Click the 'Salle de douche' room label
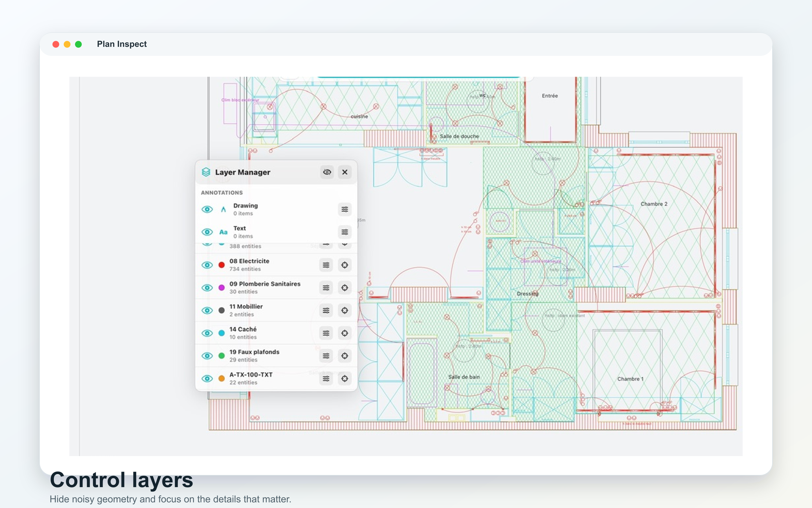This screenshot has height=508, width=812. [x=459, y=136]
